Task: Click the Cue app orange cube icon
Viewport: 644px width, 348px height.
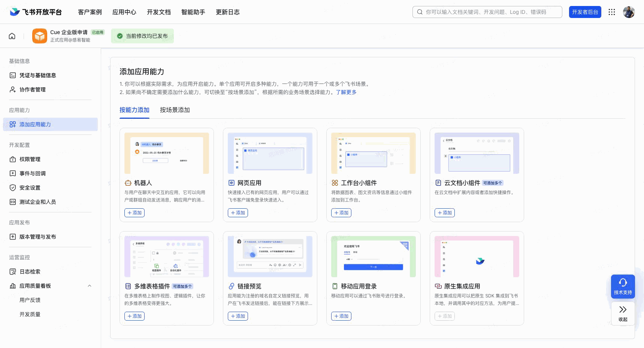Action: point(40,36)
